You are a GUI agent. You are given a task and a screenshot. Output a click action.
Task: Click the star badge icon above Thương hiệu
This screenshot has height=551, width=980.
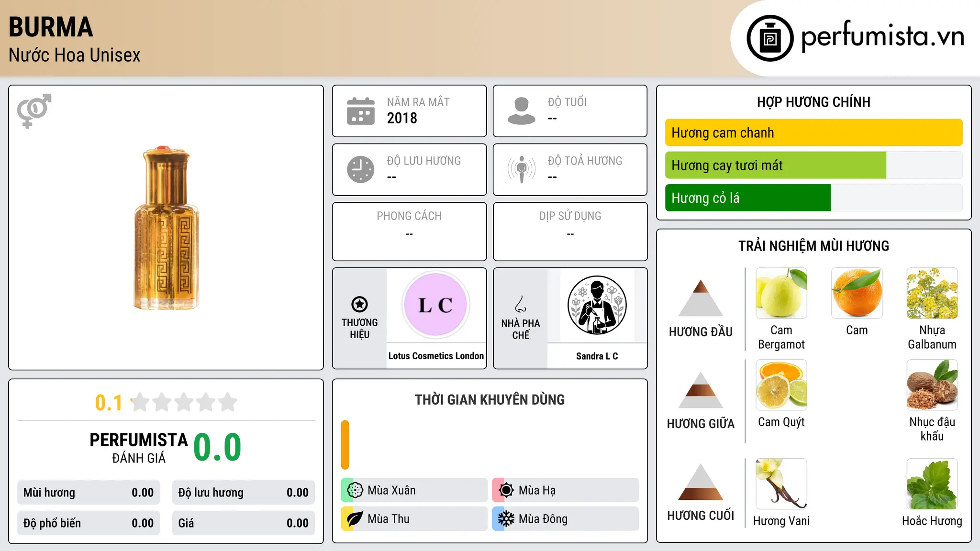tap(359, 304)
